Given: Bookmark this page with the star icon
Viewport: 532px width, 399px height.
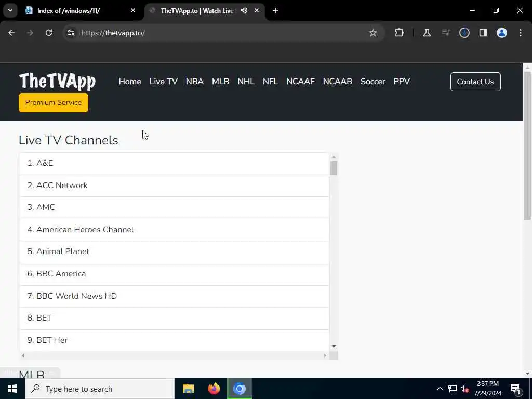Looking at the screenshot, I should pyautogui.click(x=373, y=33).
